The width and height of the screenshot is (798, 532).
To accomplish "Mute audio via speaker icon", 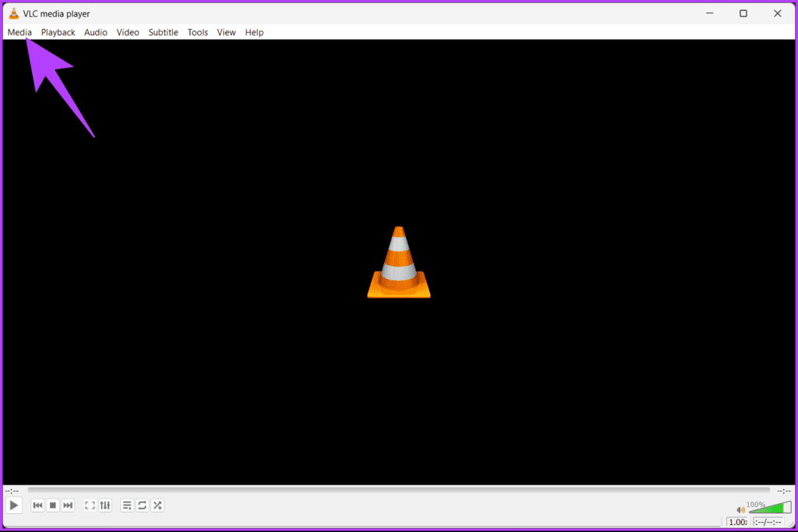I will 740,509.
